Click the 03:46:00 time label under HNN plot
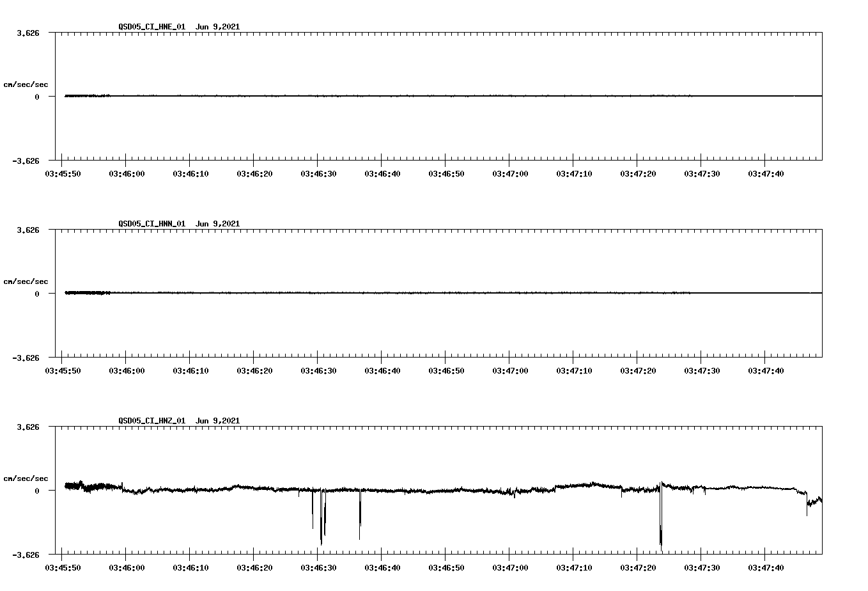This screenshot has width=868, height=591. 127,370
